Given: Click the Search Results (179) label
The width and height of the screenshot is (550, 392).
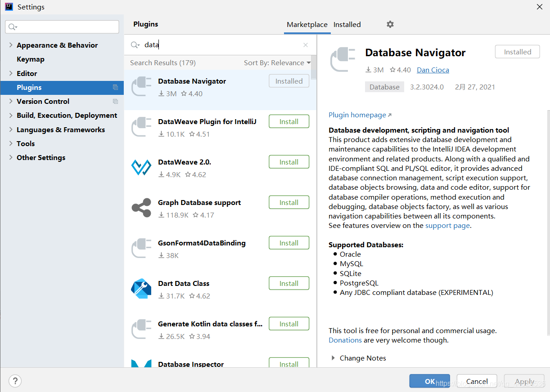Looking at the screenshot, I should click(163, 63).
